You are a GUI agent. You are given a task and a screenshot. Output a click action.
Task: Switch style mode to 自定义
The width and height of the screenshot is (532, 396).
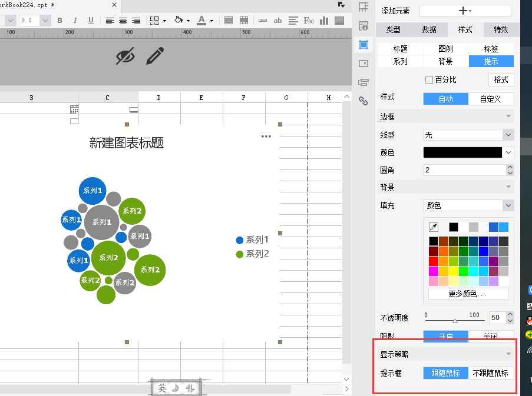click(x=491, y=99)
